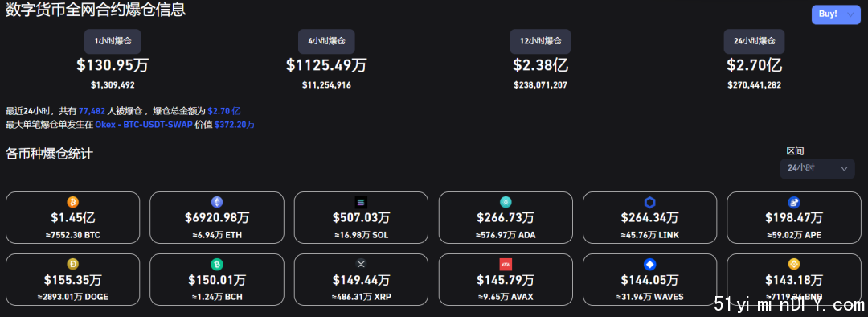Click the Avalanche AVAX icon
Image resolution: width=868 pixels, height=317 pixels.
(506, 265)
